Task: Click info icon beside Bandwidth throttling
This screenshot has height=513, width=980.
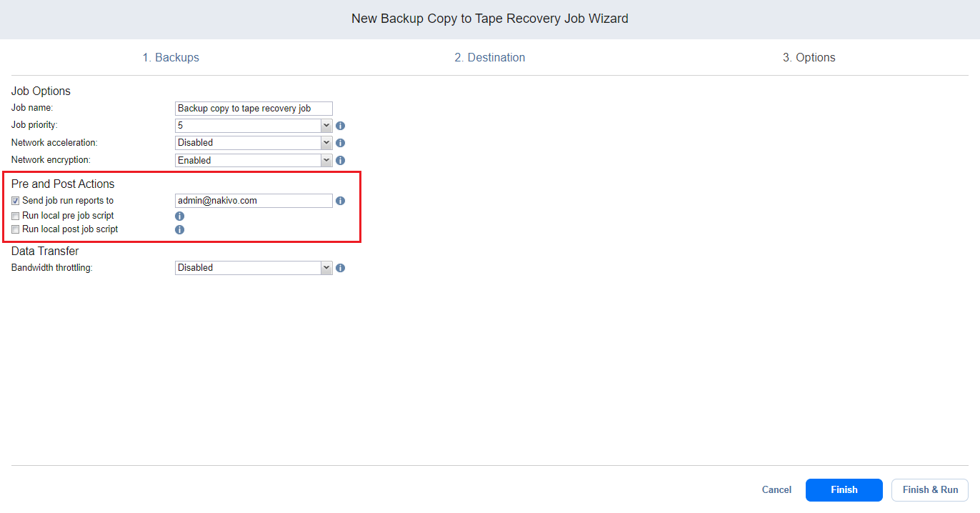Action: [341, 268]
